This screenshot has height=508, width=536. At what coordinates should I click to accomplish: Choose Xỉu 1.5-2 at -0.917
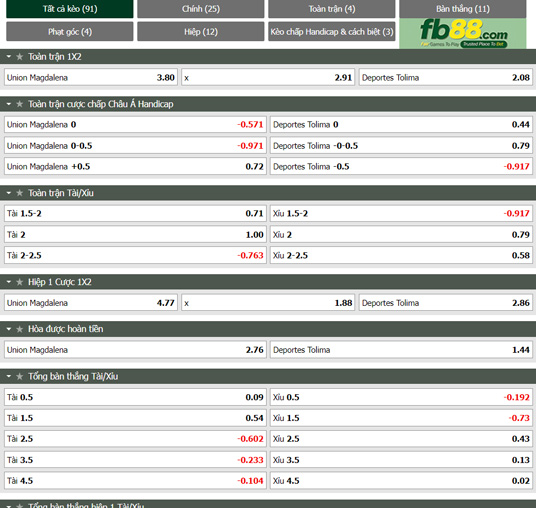[x=401, y=213]
